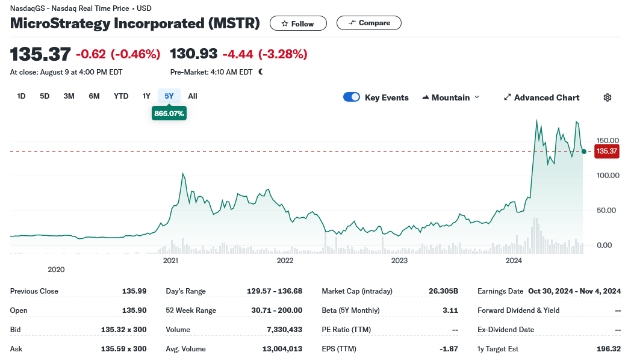Click the Beta (5Y Monthly) label
This screenshot has width=634, height=364.
tap(350, 310)
